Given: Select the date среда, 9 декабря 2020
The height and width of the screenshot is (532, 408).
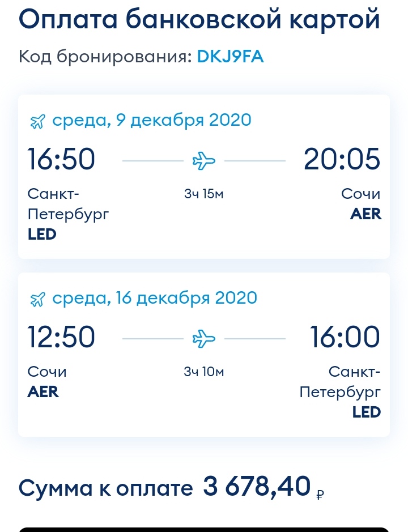Looking at the screenshot, I should (x=152, y=120).
